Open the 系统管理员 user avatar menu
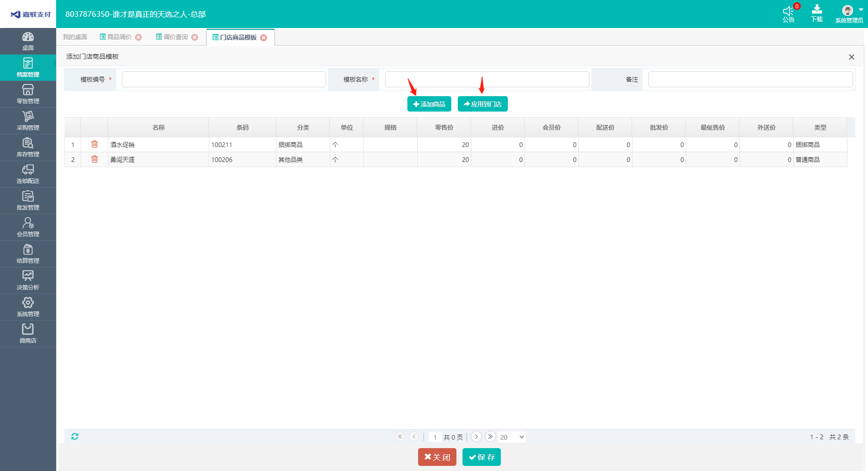Image resolution: width=868 pixels, height=471 pixels. tap(849, 14)
